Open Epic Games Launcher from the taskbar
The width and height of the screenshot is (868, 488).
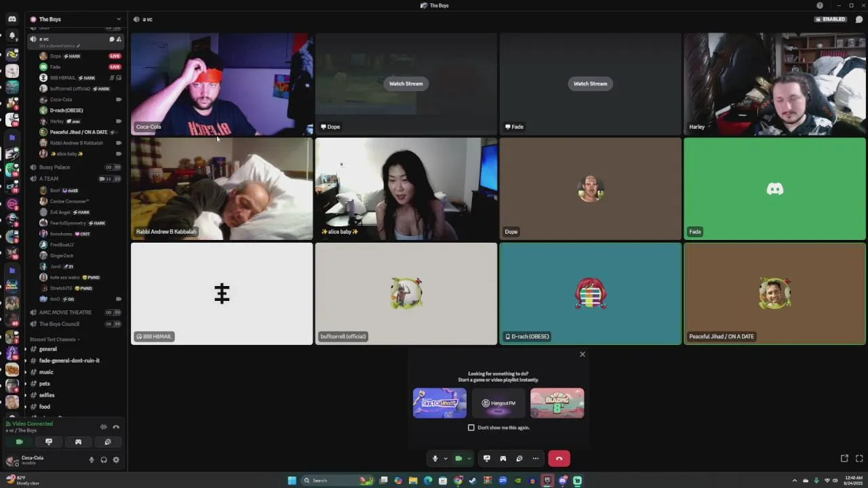(547, 481)
